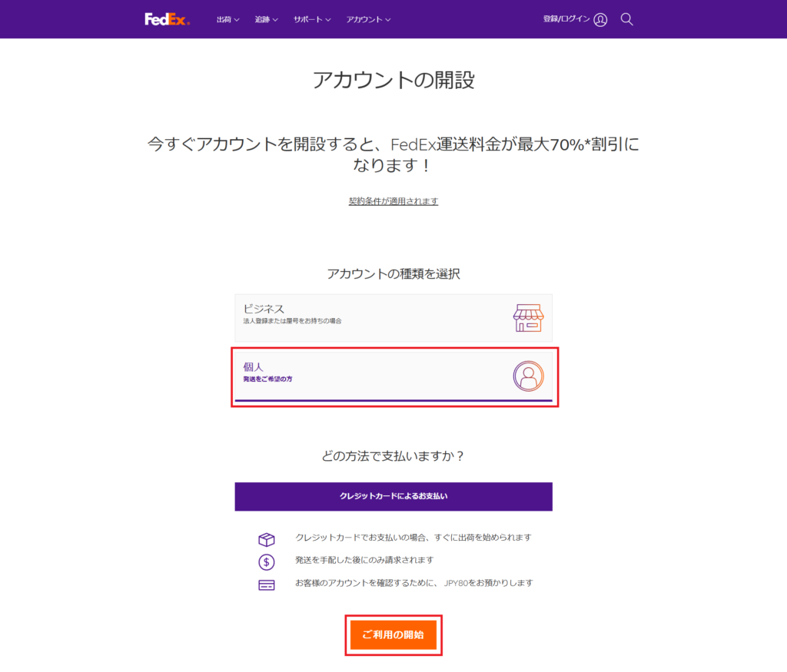Viewport: 787px width, 672px height.
Task: Expand the 出荷 dropdown menu
Action: (227, 19)
